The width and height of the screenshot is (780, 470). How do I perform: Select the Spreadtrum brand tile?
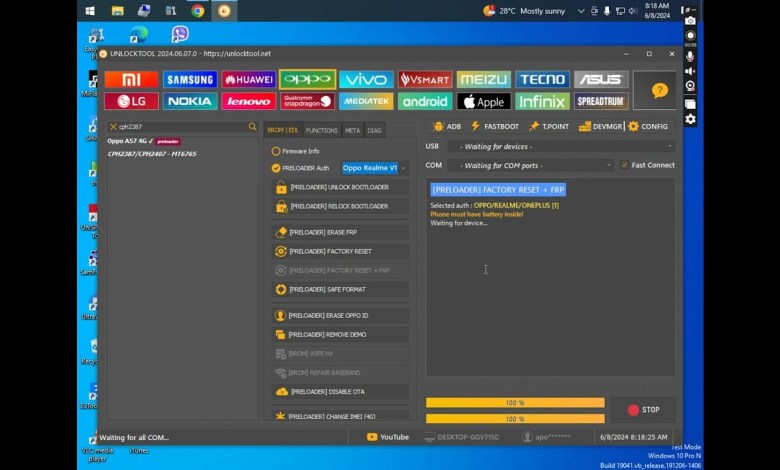click(x=601, y=101)
